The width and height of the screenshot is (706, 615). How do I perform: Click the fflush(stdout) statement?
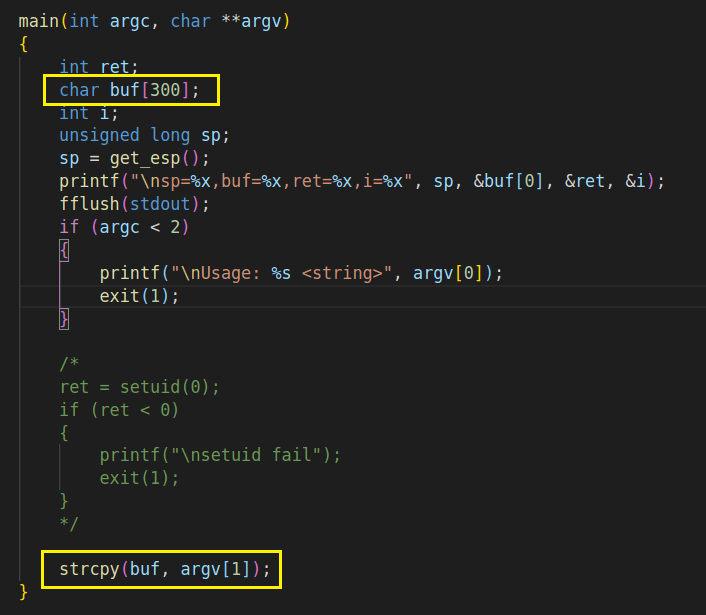pyautogui.click(x=135, y=204)
